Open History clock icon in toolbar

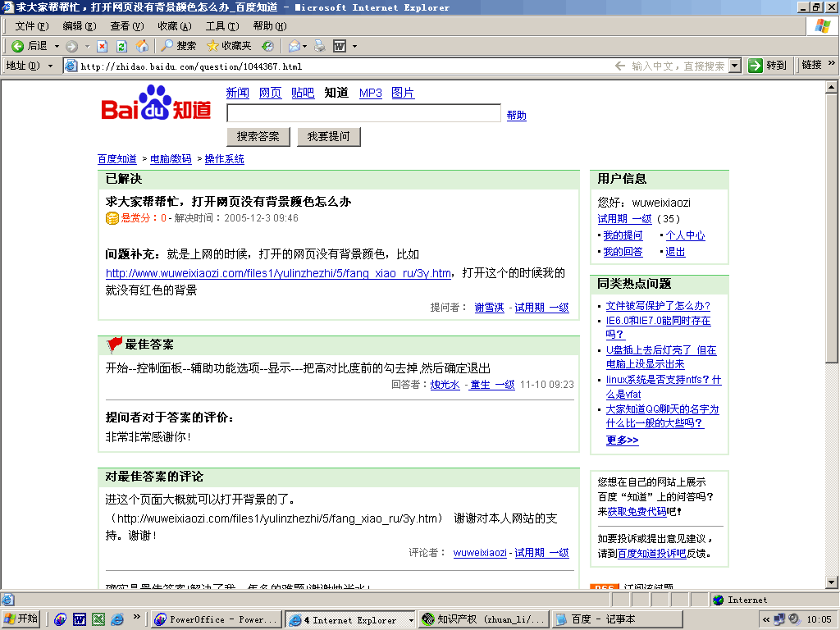tap(267, 47)
